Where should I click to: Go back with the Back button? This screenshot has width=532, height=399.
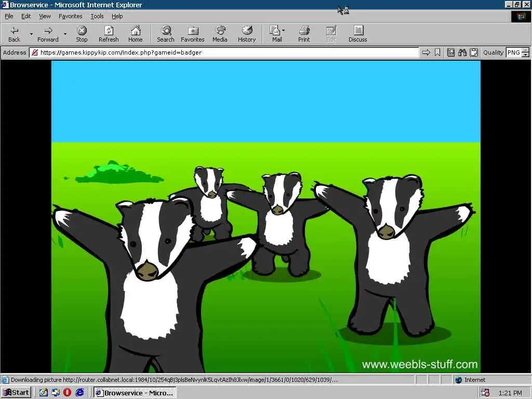[x=14, y=34]
